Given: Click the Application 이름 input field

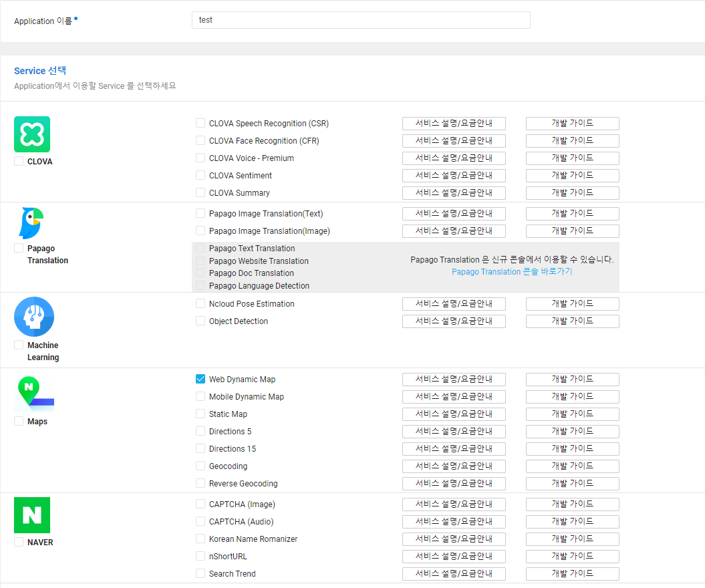Looking at the screenshot, I should click(x=361, y=20).
